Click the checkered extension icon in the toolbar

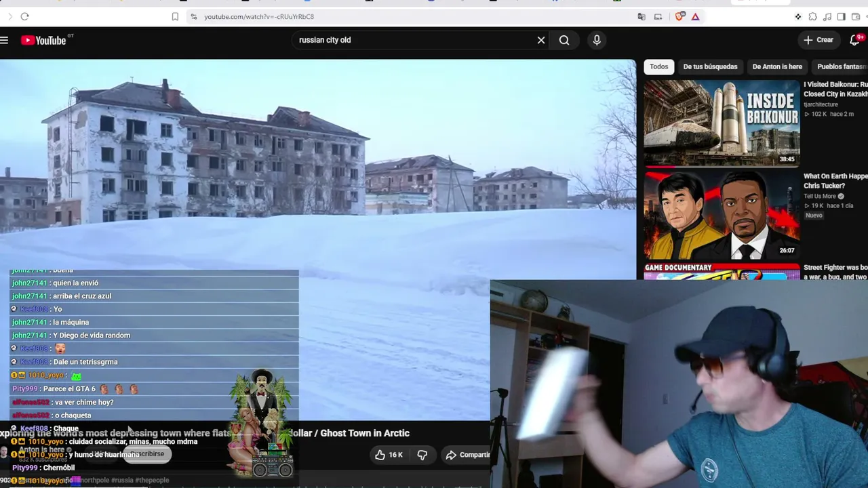click(798, 16)
